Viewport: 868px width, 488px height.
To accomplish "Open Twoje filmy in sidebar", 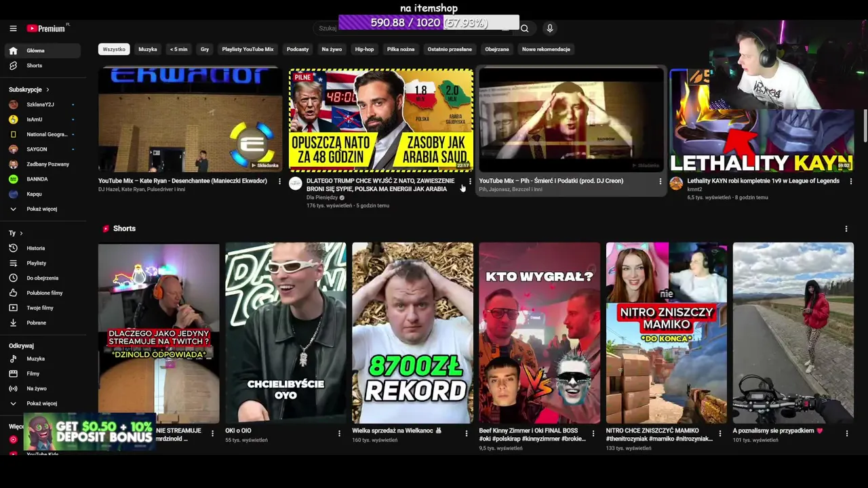I will (x=43, y=308).
